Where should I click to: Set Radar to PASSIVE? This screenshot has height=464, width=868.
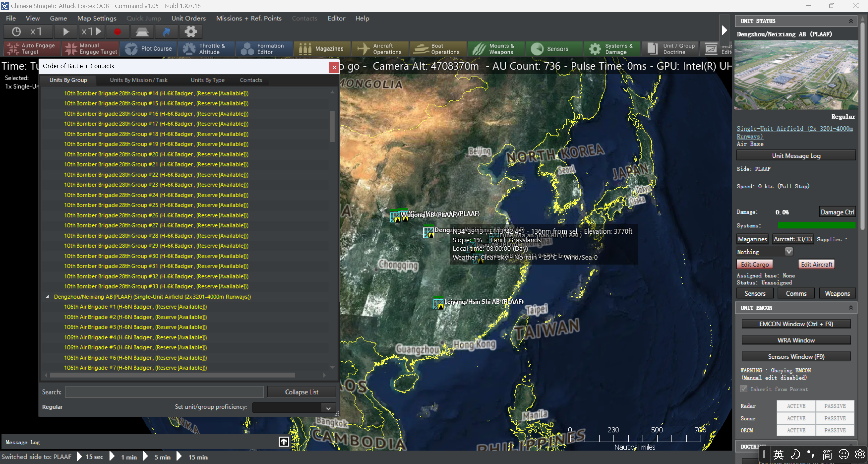coord(835,406)
